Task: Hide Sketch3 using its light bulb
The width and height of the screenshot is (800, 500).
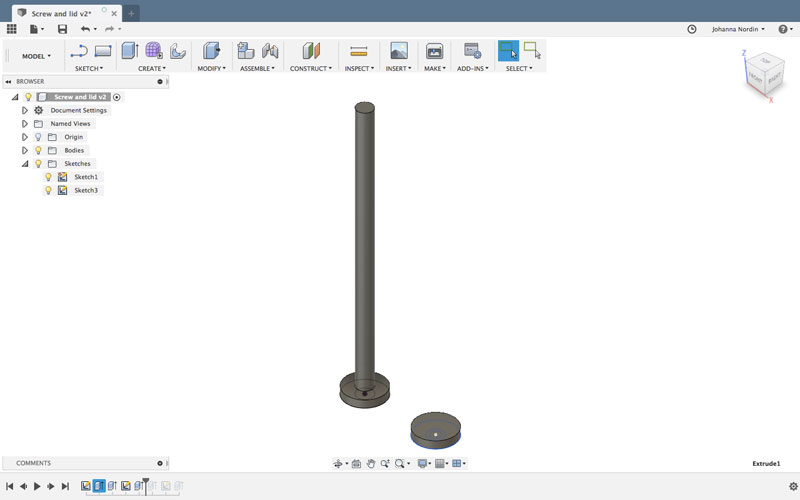Action: (48, 190)
